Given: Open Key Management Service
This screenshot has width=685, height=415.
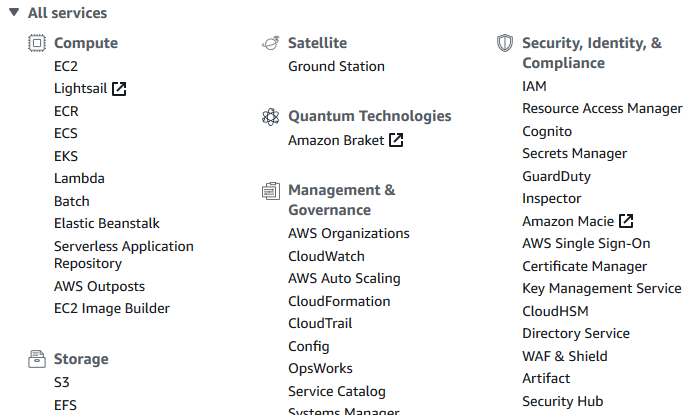Looking at the screenshot, I should (602, 288).
